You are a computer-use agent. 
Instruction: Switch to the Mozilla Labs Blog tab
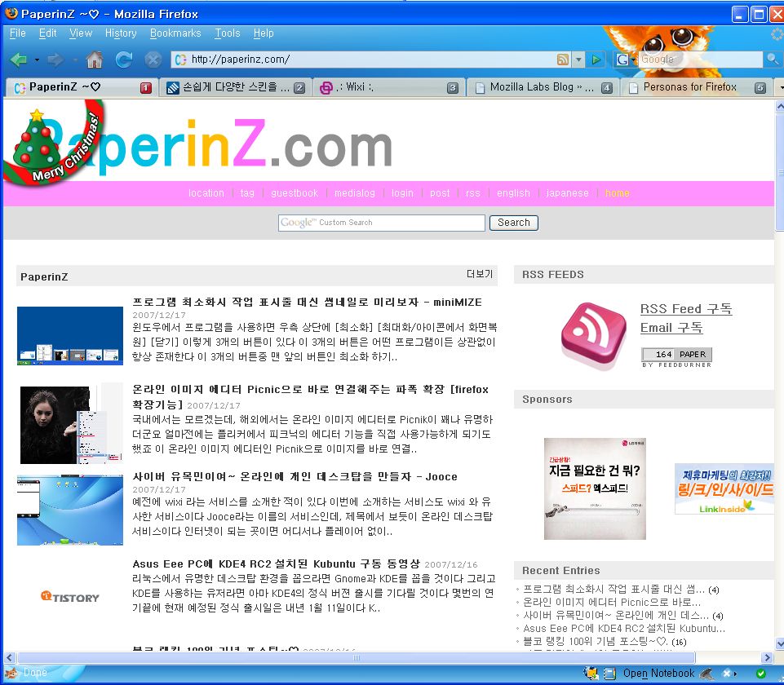click(x=543, y=87)
